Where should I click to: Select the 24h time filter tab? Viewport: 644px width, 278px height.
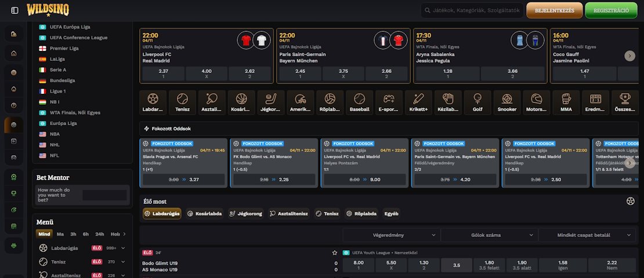(x=99, y=234)
